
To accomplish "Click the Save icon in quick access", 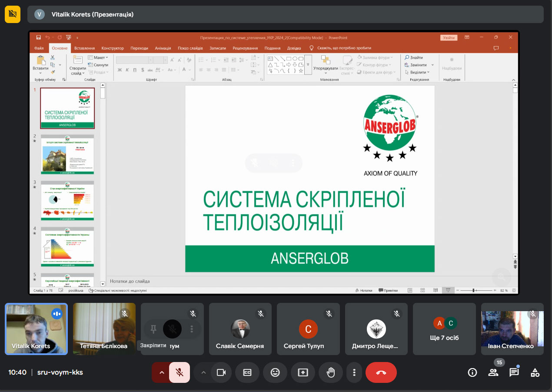I will click(x=39, y=37).
